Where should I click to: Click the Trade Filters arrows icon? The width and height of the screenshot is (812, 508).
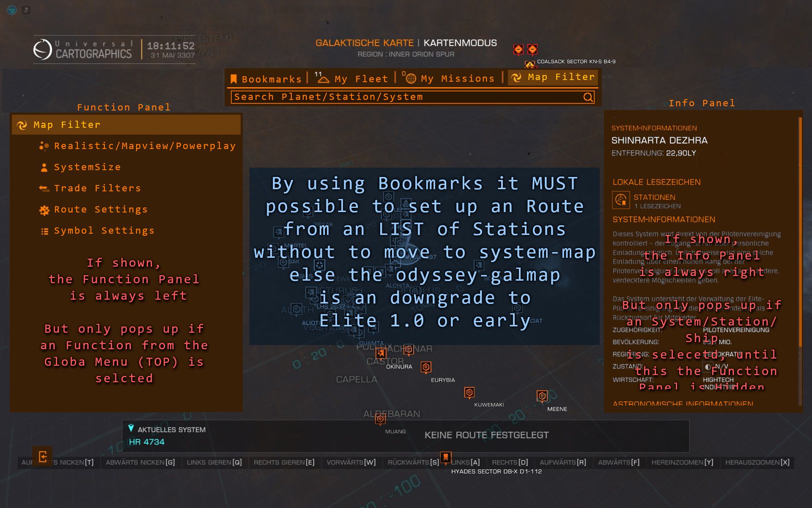click(44, 189)
